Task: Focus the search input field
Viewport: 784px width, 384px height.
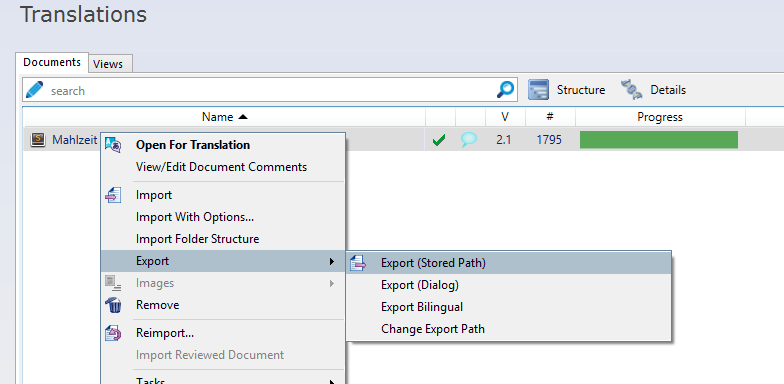Action: tap(270, 90)
